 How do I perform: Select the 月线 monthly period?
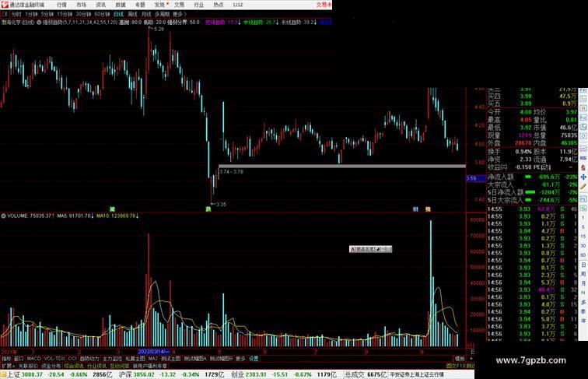tap(146, 14)
